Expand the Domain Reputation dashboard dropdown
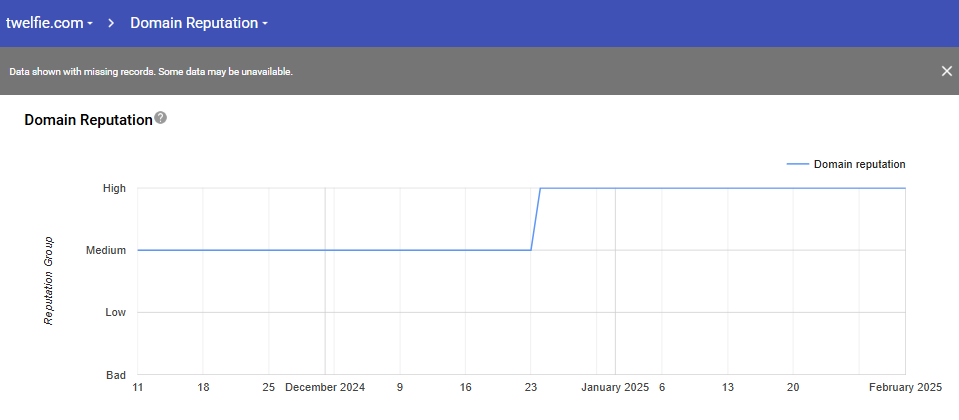Viewport: 959px width, 420px height. 199,23
